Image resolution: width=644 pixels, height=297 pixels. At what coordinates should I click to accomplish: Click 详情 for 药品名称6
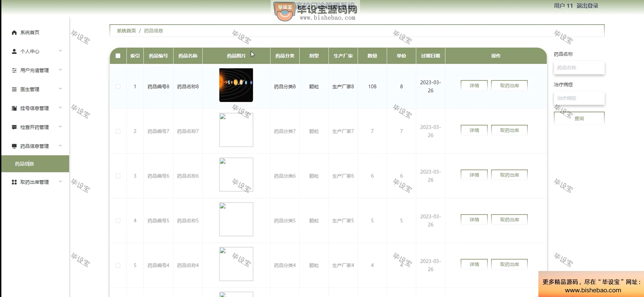[474, 175]
